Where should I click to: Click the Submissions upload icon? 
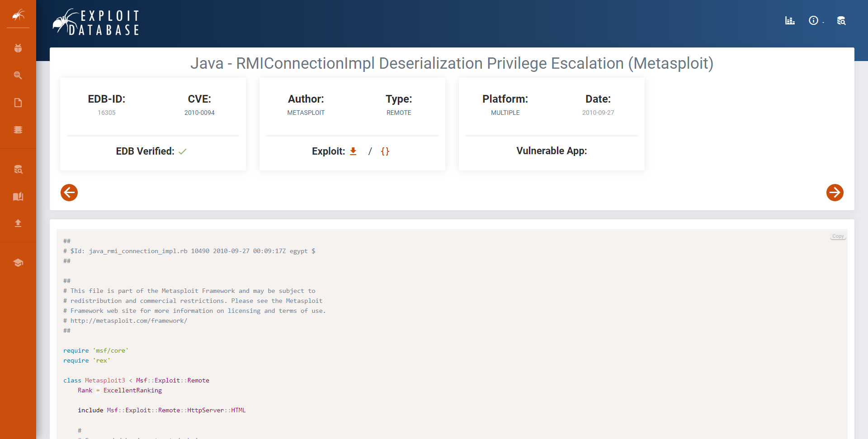point(18,223)
